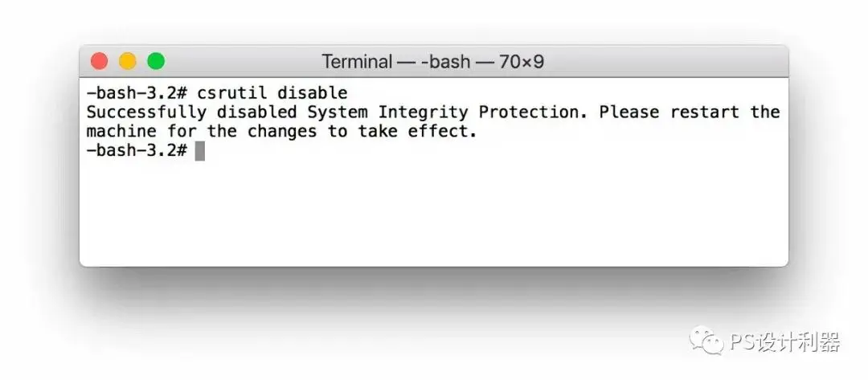
Task: Click the Terminal — -bash — 70×9 title
Action: [x=433, y=61]
